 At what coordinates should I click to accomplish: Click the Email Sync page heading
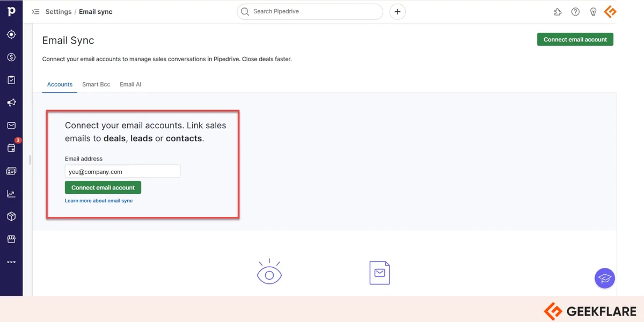click(x=68, y=40)
